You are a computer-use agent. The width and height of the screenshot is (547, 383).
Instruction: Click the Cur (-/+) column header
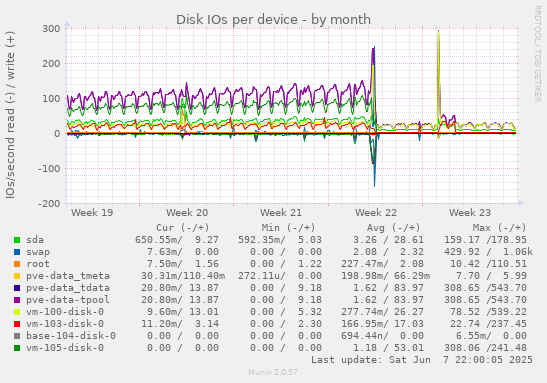(183, 228)
